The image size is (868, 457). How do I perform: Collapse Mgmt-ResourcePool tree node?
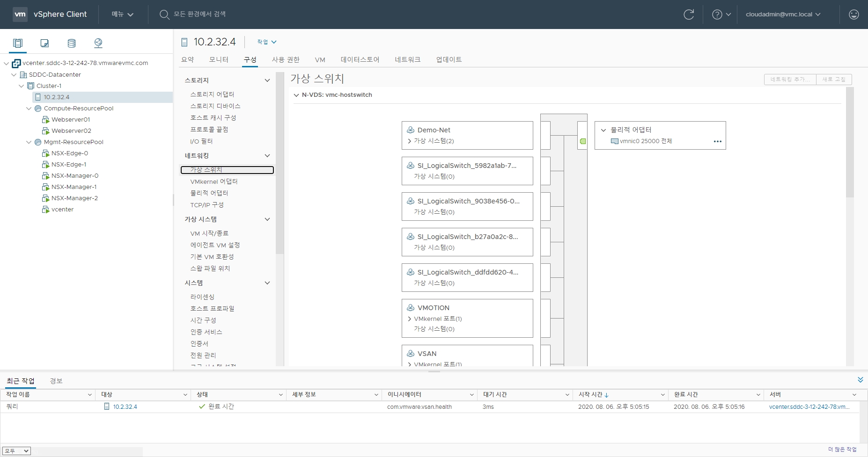(29, 142)
